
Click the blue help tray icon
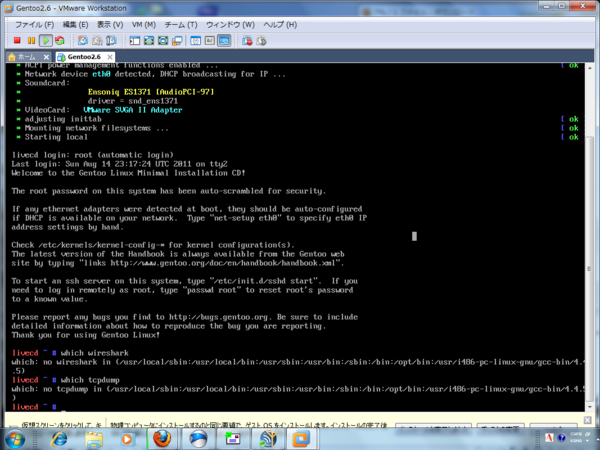[562, 438]
